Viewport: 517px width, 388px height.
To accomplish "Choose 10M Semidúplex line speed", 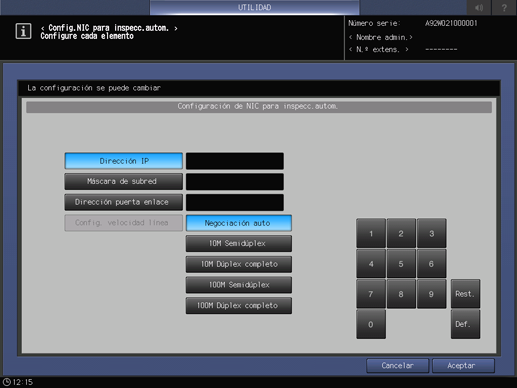I will tap(239, 244).
